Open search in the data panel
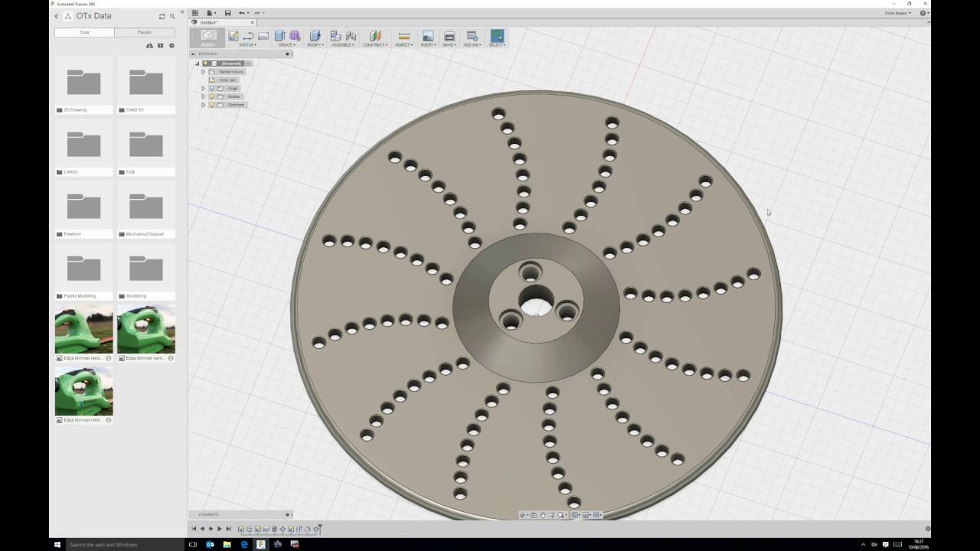980x551 pixels. tap(172, 16)
